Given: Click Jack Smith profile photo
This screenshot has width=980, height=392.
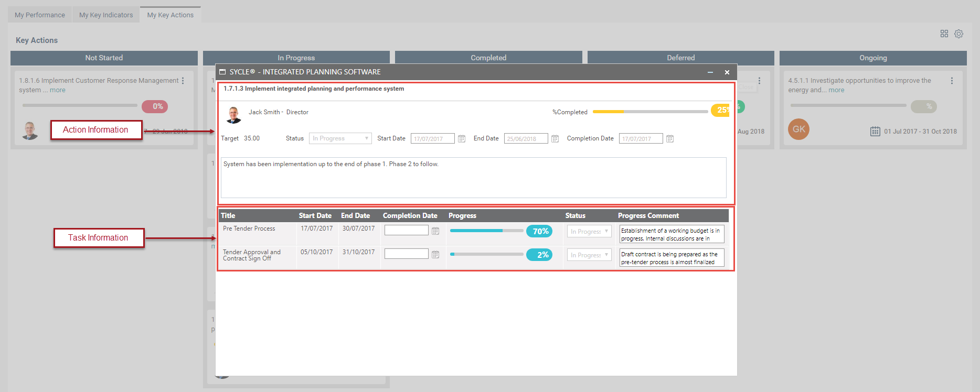Looking at the screenshot, I should click(233, 115).
